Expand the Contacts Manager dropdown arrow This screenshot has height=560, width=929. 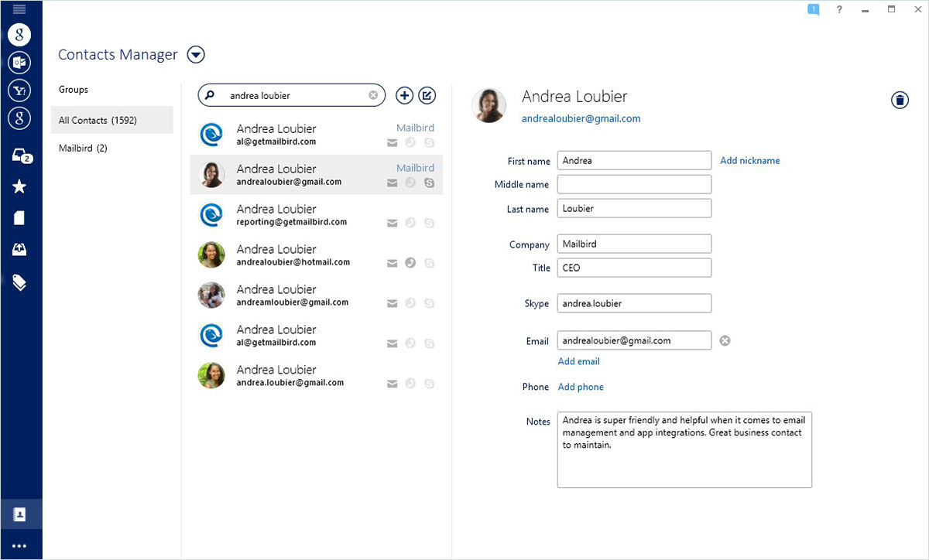click(x=196, y=55)
